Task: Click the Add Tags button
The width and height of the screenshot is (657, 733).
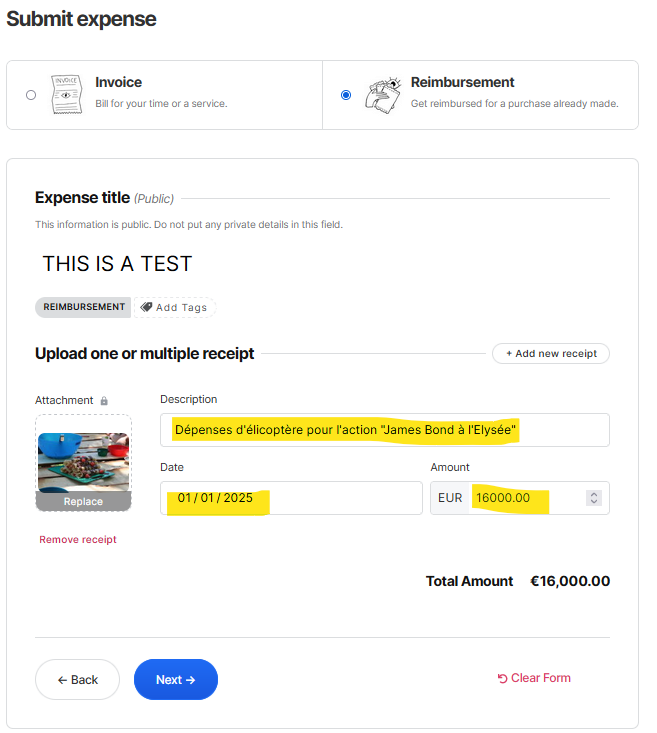Action: point(175,307)
